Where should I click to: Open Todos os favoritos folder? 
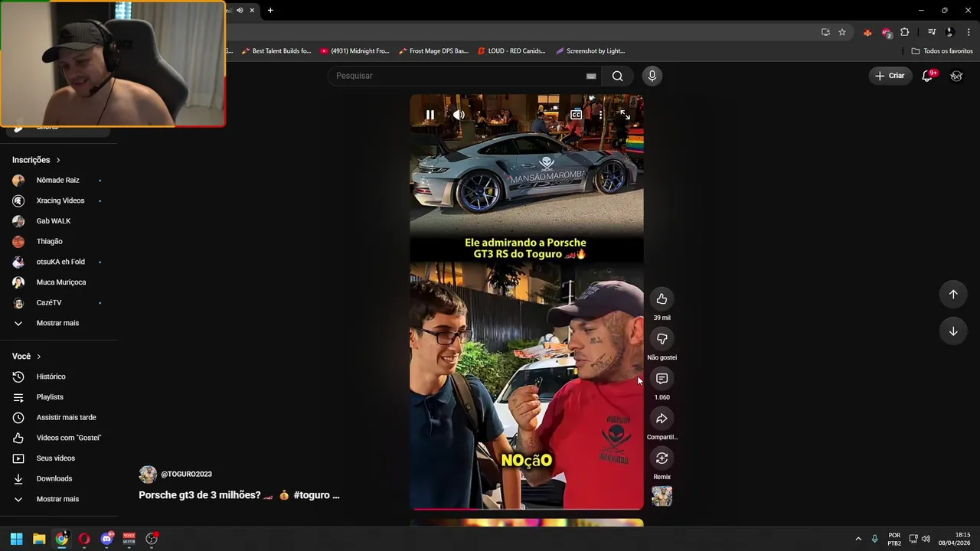[x=942, y=51]
